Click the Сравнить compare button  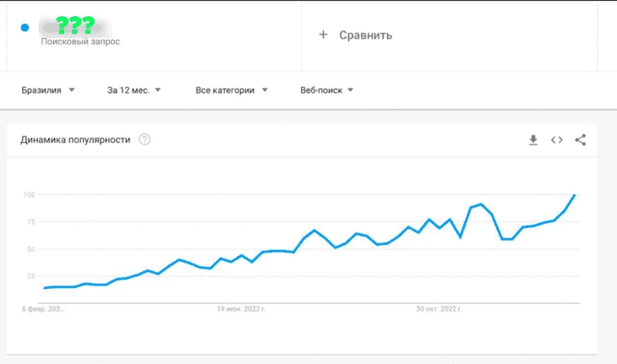pos(366,35)
